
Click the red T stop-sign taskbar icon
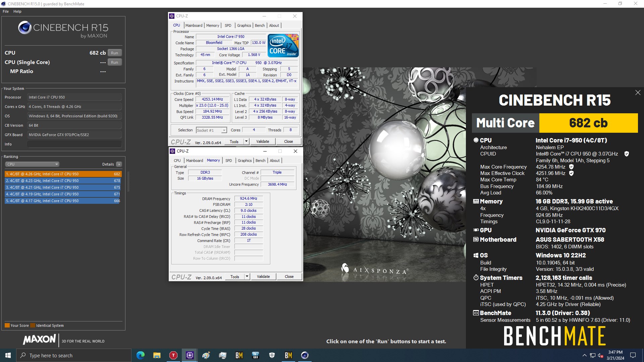[x=173, y=355]
